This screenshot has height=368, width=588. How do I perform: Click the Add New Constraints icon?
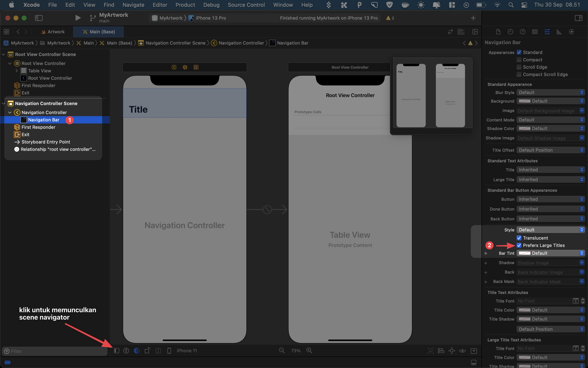452,350
